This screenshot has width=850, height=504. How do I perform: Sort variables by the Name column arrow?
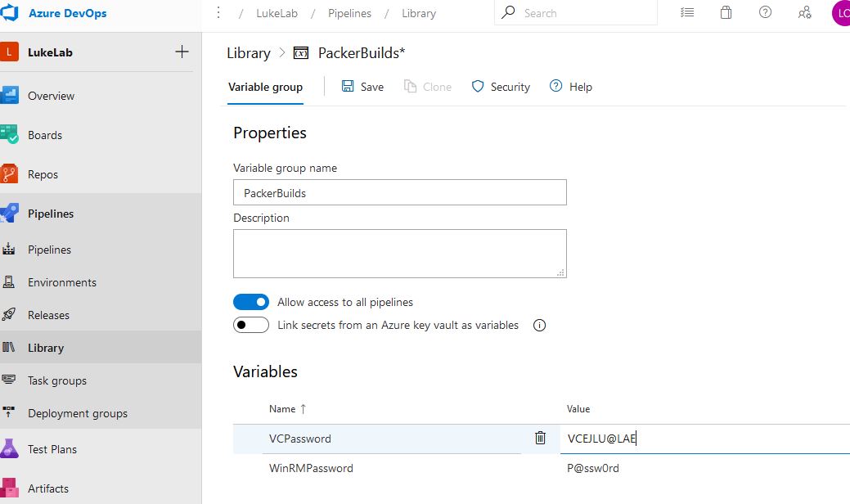click(303, 408)
